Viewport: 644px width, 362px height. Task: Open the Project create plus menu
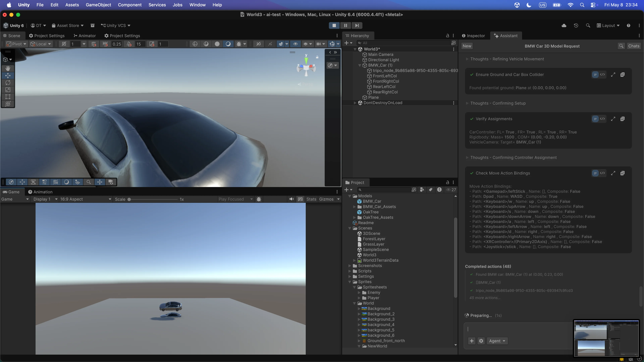click(x=348, y=190)
